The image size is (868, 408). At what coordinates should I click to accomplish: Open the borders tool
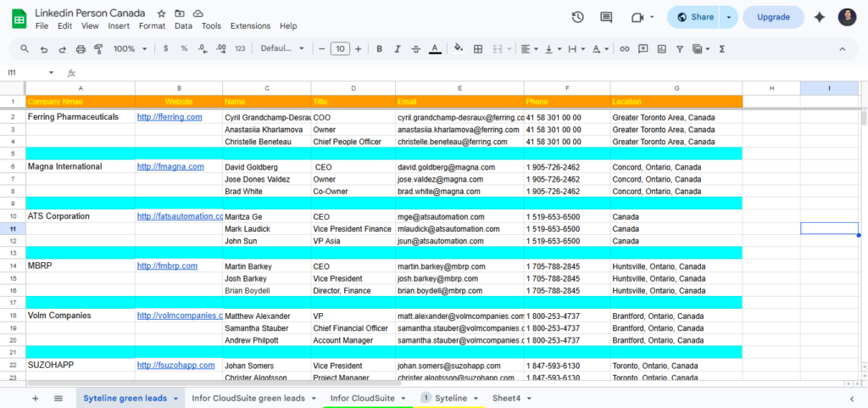pos(478,48)
